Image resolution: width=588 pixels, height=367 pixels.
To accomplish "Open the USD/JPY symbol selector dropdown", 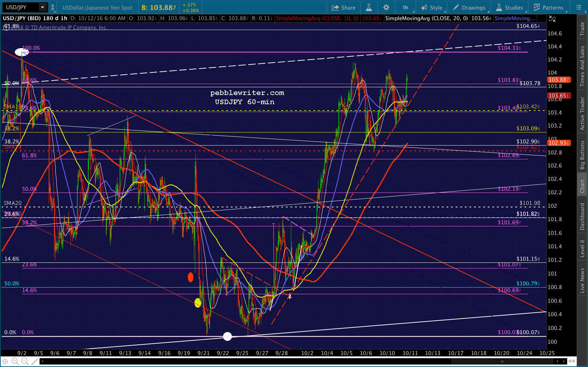I will point(43,7).
